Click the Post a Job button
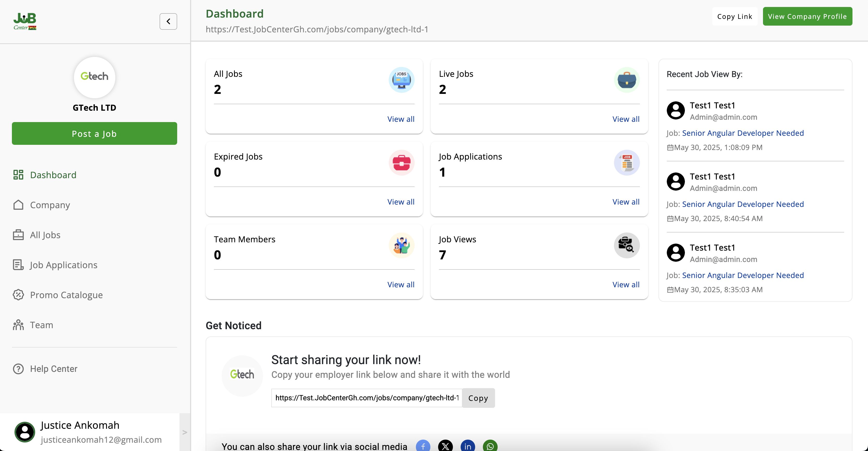 [x=94, y=133]
